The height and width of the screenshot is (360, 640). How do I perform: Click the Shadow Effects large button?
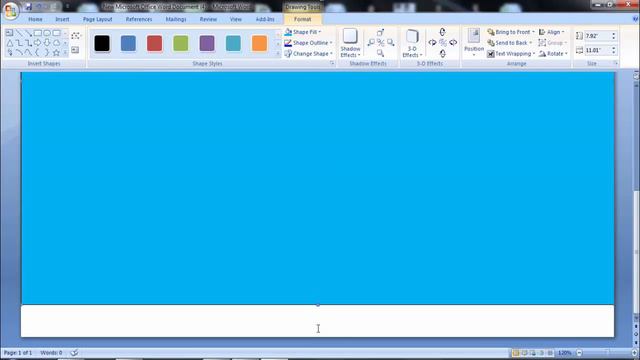350,43
